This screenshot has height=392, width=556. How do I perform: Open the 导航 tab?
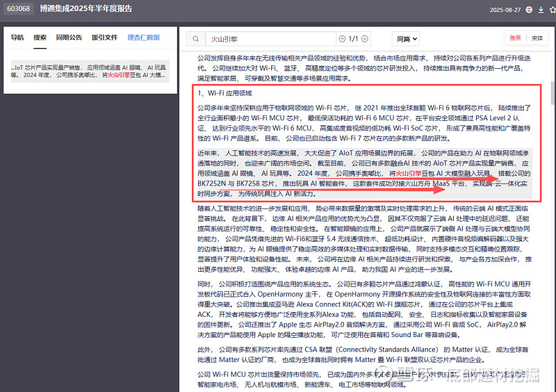coord(17,38)
